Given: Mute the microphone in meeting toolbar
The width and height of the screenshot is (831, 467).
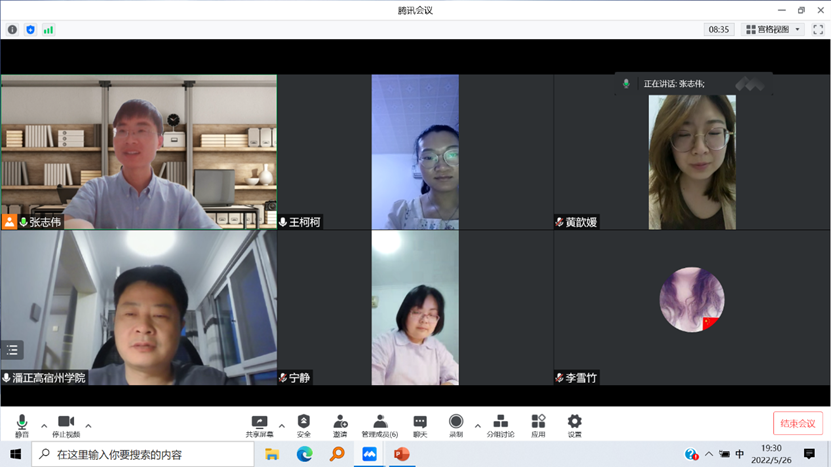Looking at the screenshot, I should pyautogui.click(x=22, y=424).
